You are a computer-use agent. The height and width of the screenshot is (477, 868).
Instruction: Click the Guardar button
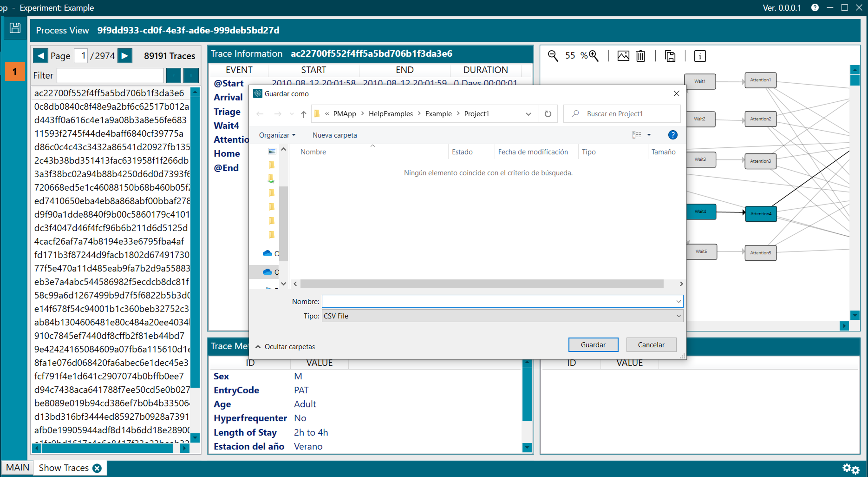tap(593, 345)
